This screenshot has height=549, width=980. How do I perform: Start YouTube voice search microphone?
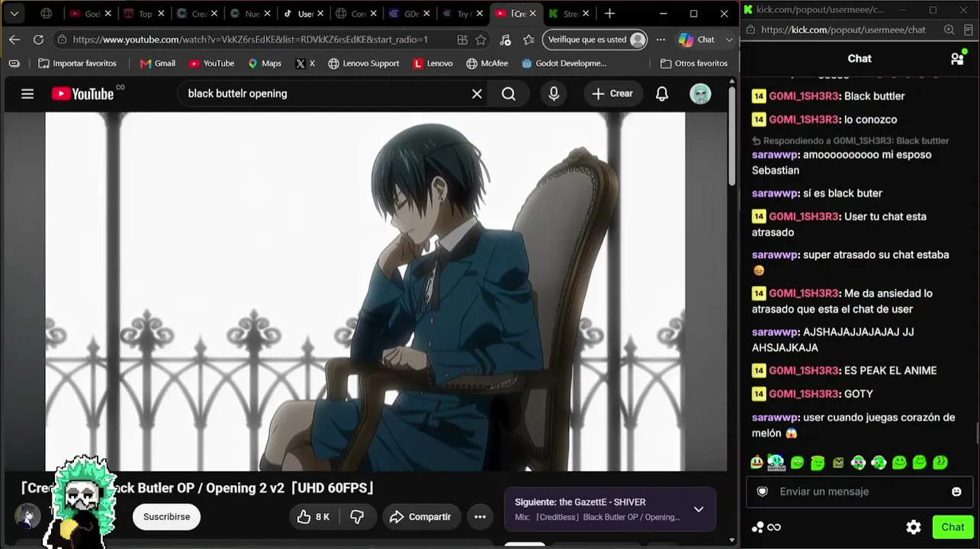click(554, 94)
